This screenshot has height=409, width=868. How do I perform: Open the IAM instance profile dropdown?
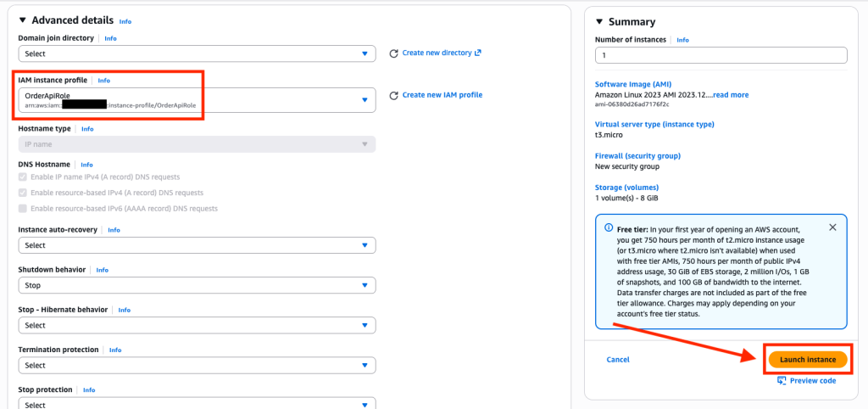[197, 100]
